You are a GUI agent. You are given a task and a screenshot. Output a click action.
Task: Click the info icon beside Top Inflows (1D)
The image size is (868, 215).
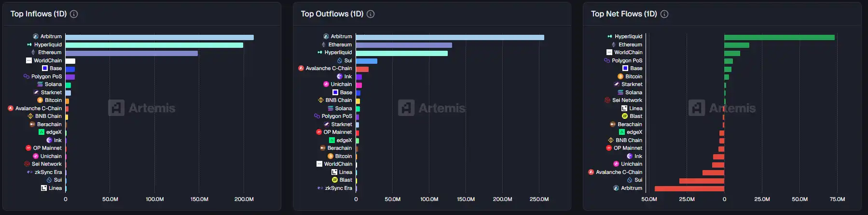coord(74,14)
